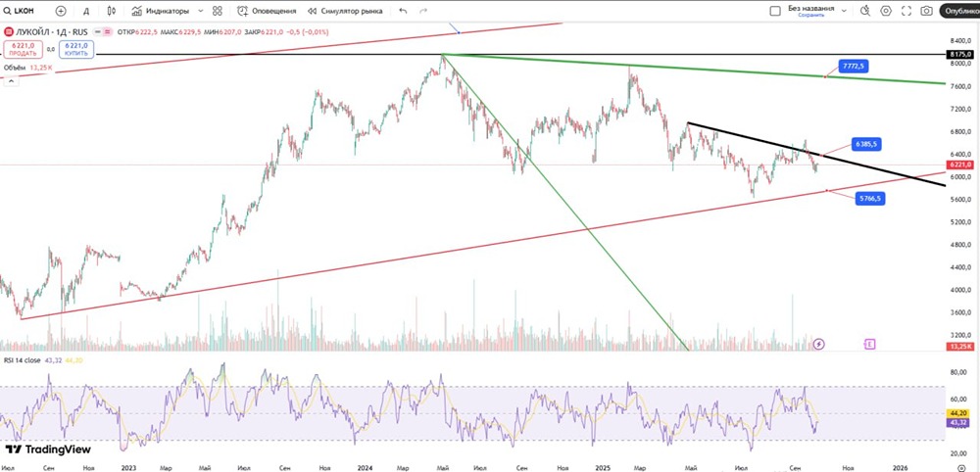Click the 2024 label on time axis
The width and height of the screenshot is (980, 472).
tap(366, 466)
